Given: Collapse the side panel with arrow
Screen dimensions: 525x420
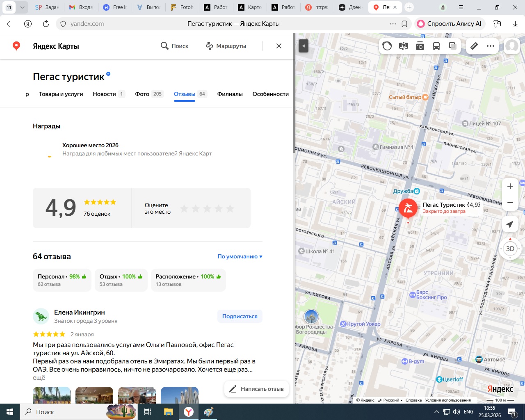Looking at the screenshot, I should (x=304, y=46).
